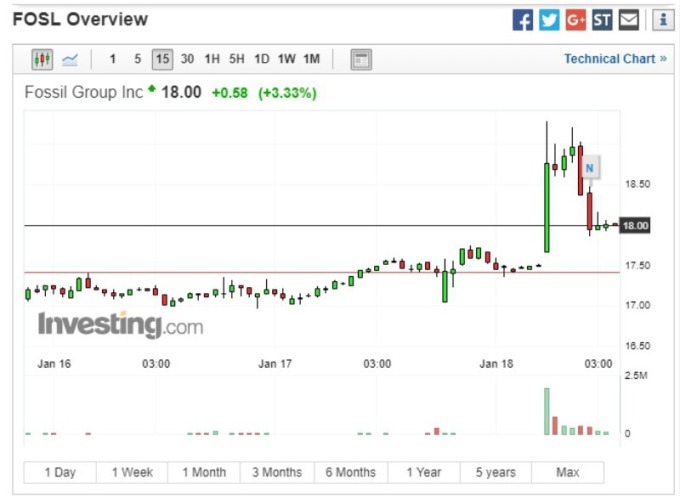Click the +0.58 price change value

point(229,93)
